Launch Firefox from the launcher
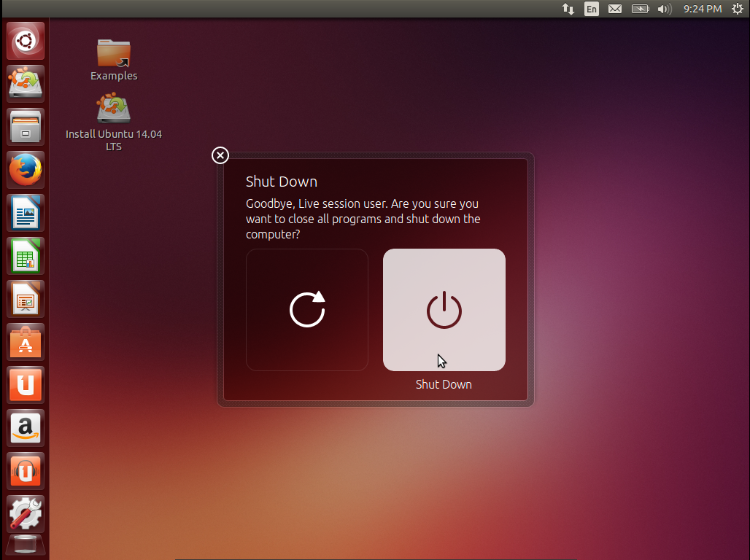 pos(25,169)
